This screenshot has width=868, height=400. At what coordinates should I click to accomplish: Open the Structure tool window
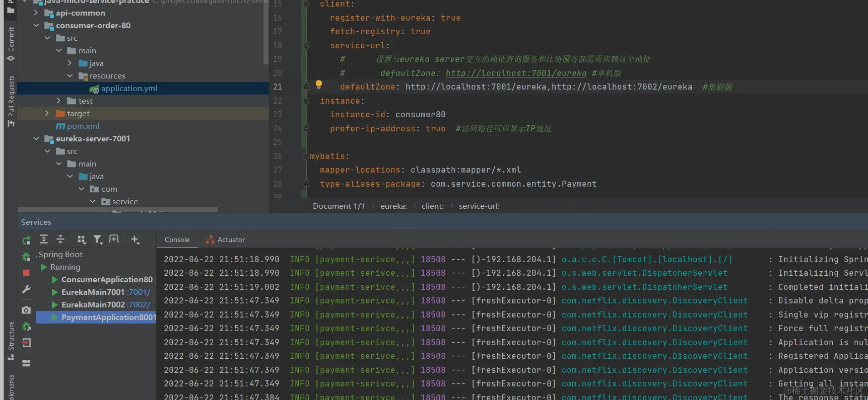tap(11, 341)
